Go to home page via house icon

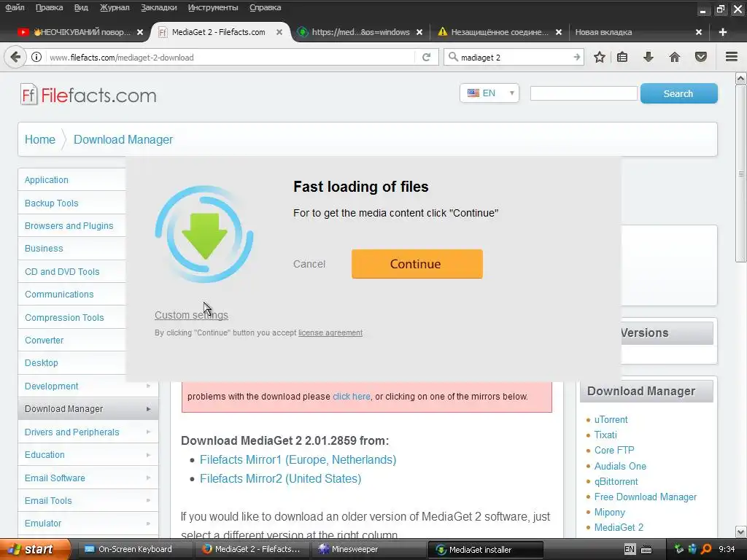[675, 57]
